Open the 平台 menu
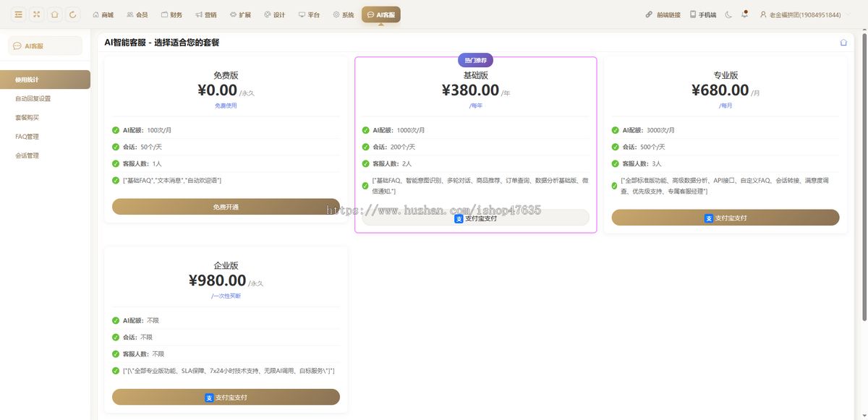The image size is (868, 420). coord(309,14)
